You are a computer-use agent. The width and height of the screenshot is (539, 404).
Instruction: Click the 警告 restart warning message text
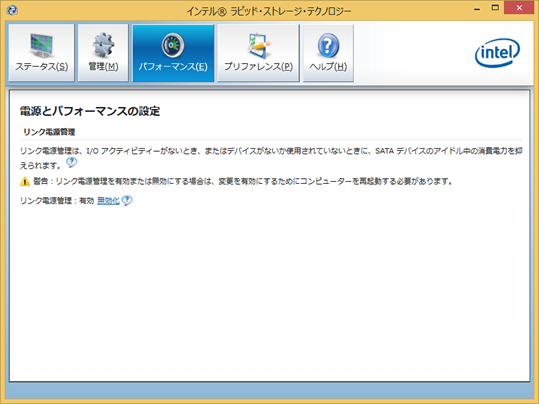click(243, 181)
